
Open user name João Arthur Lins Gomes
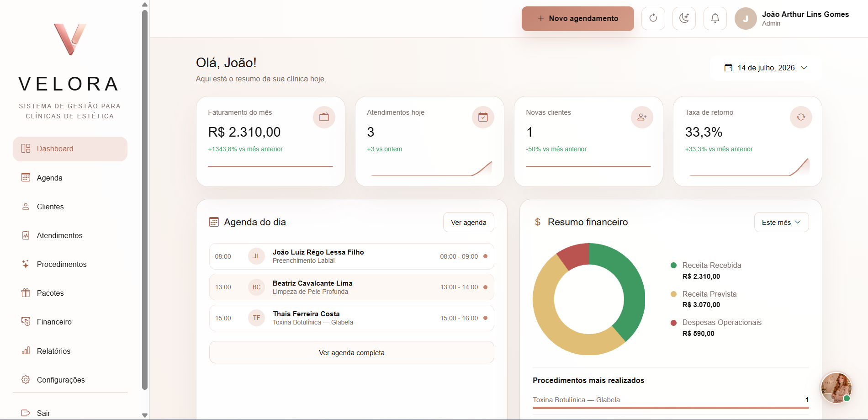[x=805, y=15]
